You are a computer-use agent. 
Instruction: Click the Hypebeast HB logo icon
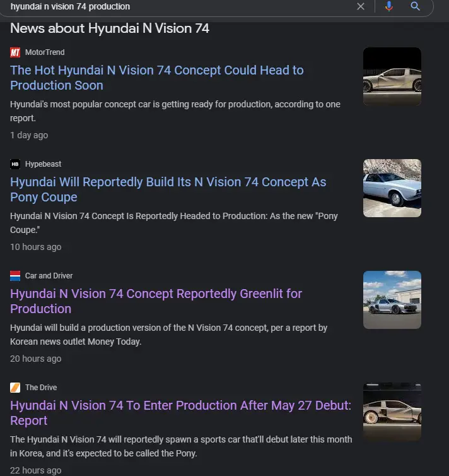click(15, 164)
